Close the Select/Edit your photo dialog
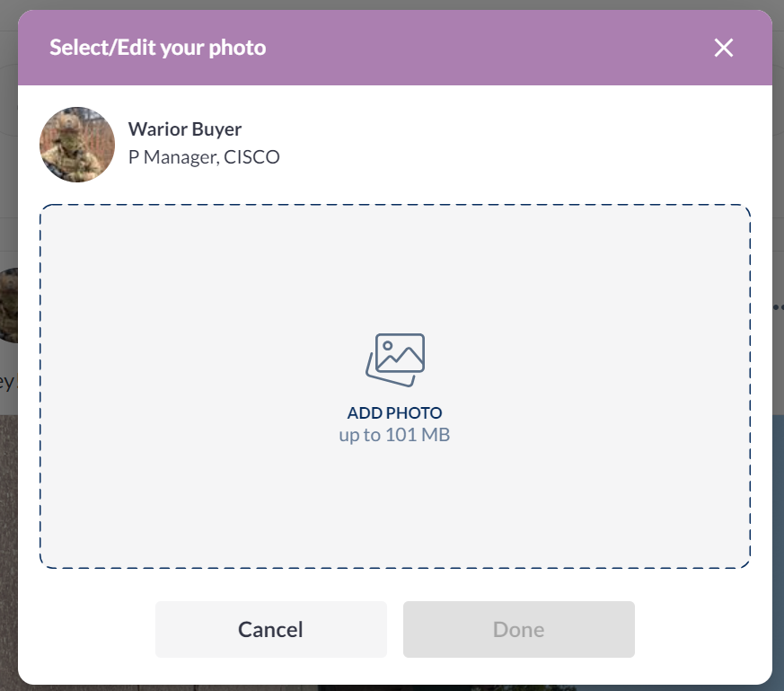This screenshot has width=784, height=691. pyautogui.click(x=724, y=48)
